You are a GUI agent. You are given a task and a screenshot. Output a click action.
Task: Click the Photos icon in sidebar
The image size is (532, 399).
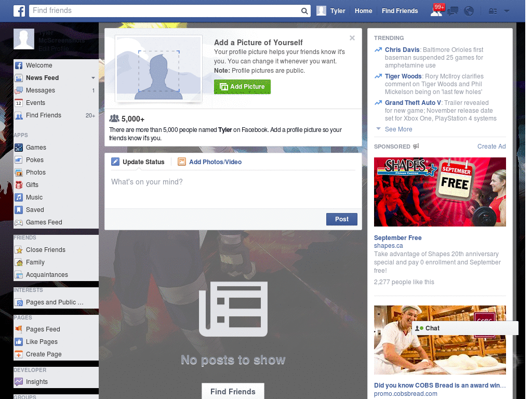click(x=19, y=172)
